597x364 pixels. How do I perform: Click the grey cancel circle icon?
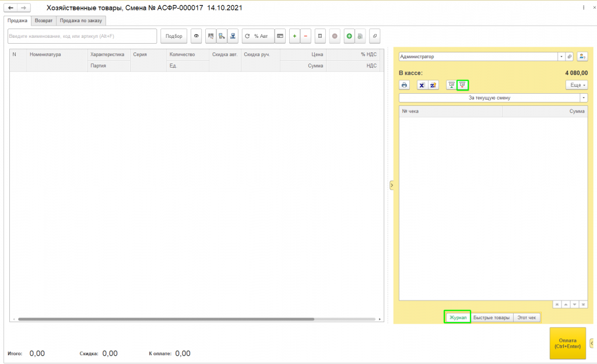point(335,36)
